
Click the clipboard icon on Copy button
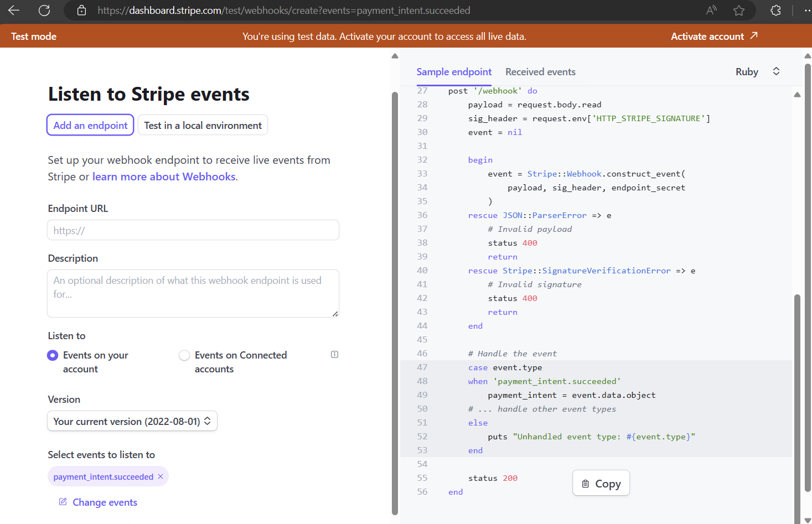coord(586,484)
